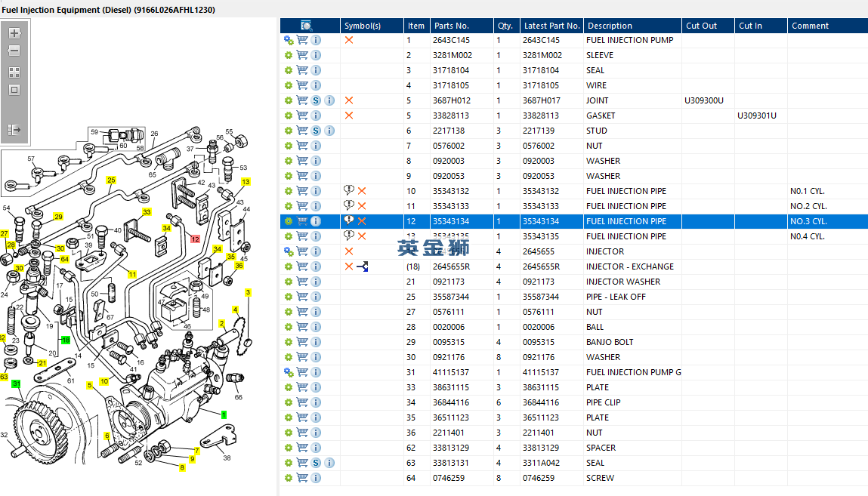Open info icon for BANJO BOLT
Viewport: 868px width, 496px height.
pos(316,342)
